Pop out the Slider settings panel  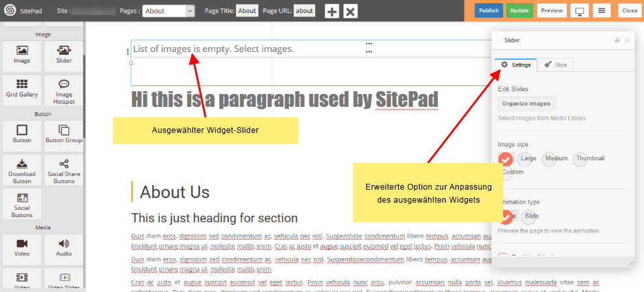(617, 40)
